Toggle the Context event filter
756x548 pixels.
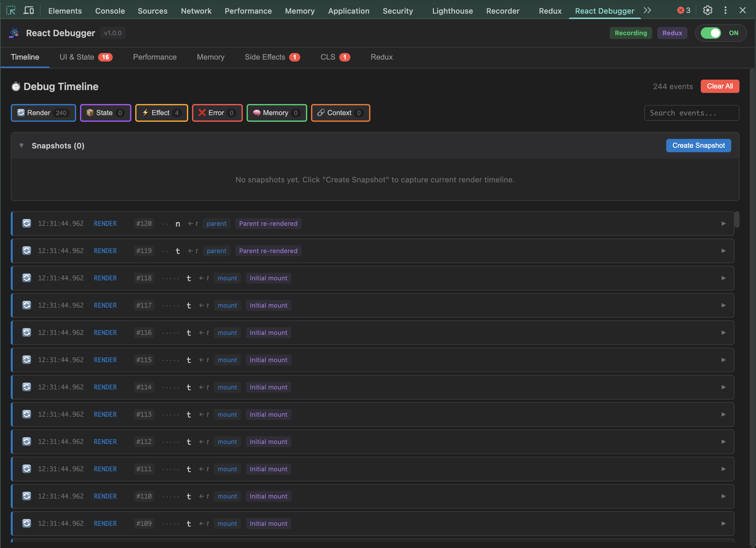340,113
